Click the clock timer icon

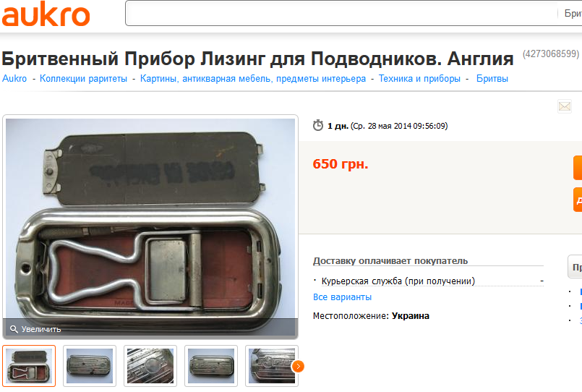(317, 125)
